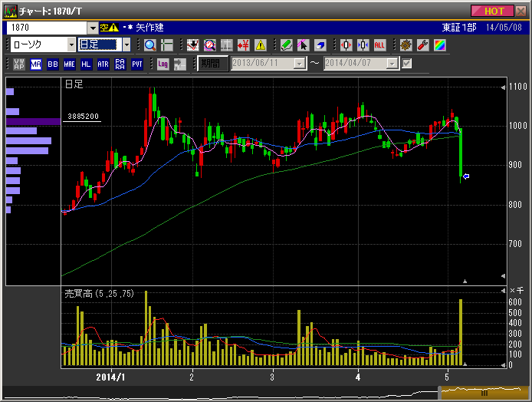Toggle the BB Bollinger Bands indicator
The height and width of the screenshot is (402, 532).
click(x=52, y=64)
